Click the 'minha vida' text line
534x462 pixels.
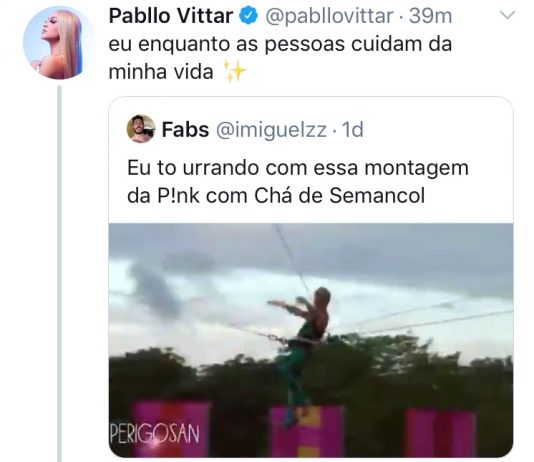pos(161,72)
